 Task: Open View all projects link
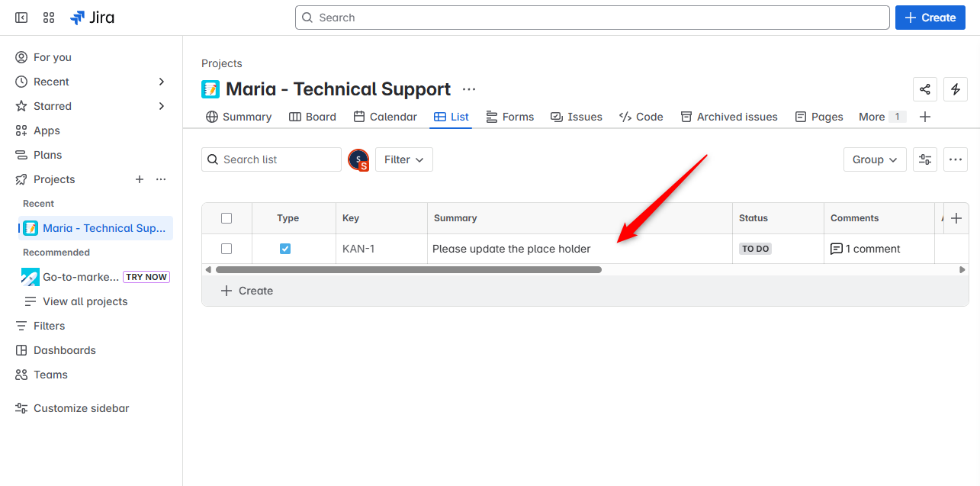tap(85, 301)
